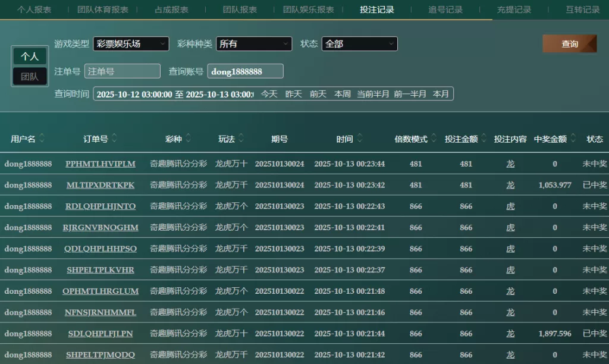Sort by 时间 column sort icon
The image size is (609, 364).
pyautogui.click(x=359, y=139)
